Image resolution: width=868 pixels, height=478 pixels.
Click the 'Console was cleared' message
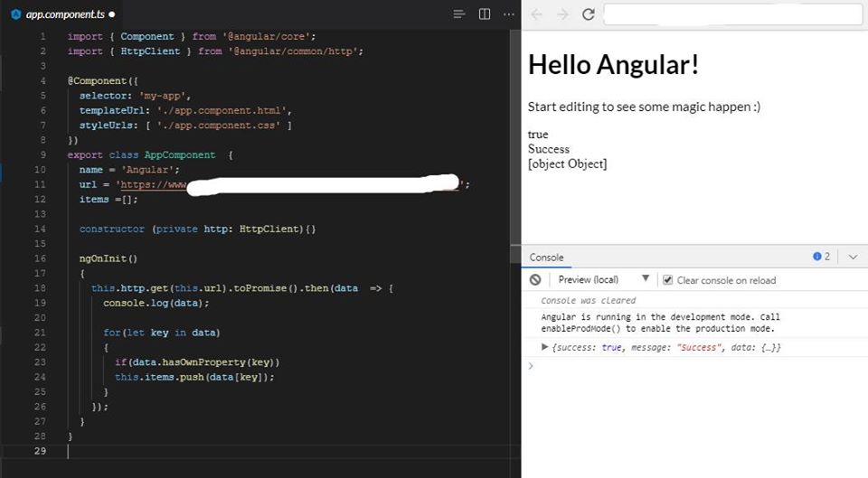[x=589, y=300]
